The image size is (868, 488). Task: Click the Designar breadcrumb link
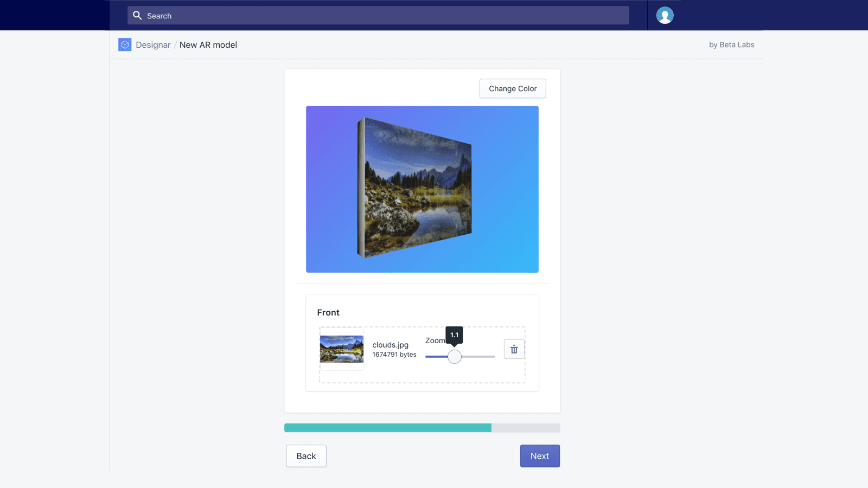coord(153,44)
